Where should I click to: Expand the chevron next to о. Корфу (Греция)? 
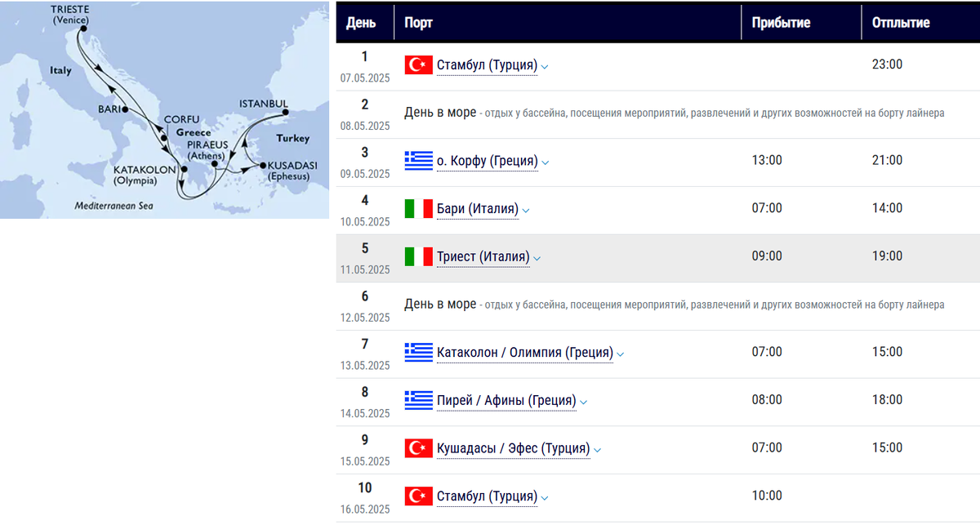tap(546, 162)
